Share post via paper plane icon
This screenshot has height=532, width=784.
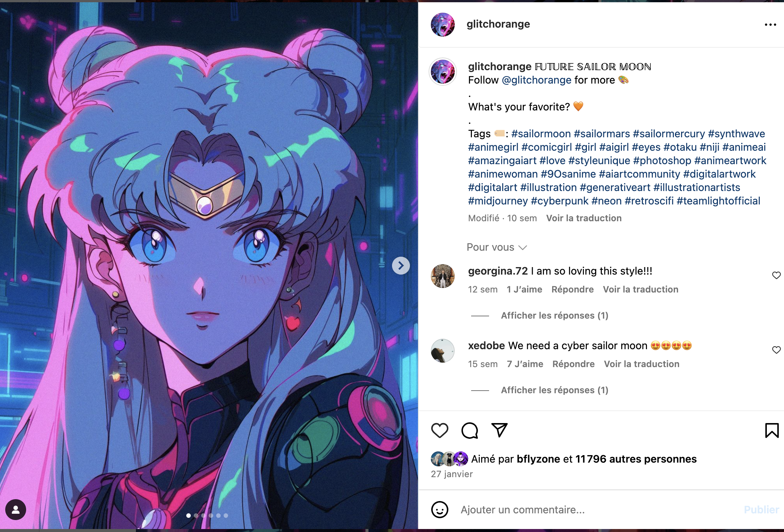click(500, 430)
